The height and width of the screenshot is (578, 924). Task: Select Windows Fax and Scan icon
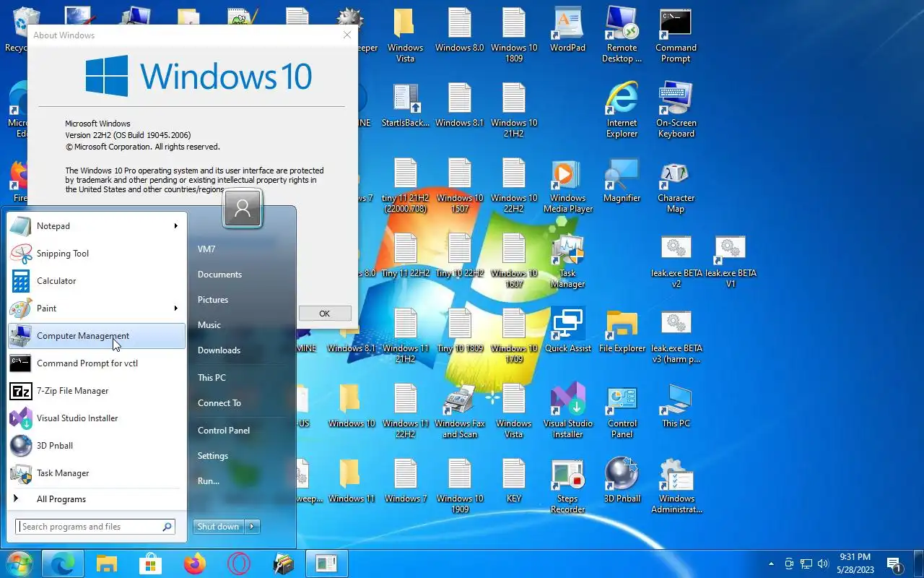(460, 411)
